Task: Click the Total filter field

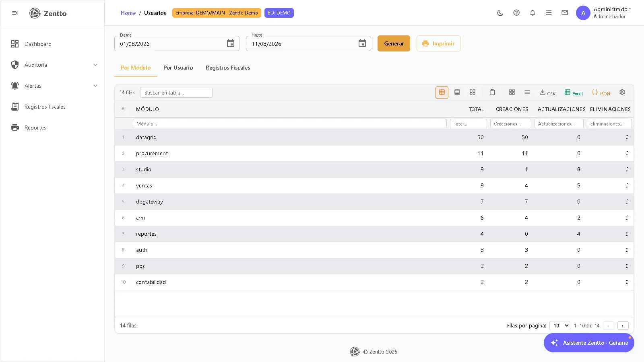Action: click(469, 123)
